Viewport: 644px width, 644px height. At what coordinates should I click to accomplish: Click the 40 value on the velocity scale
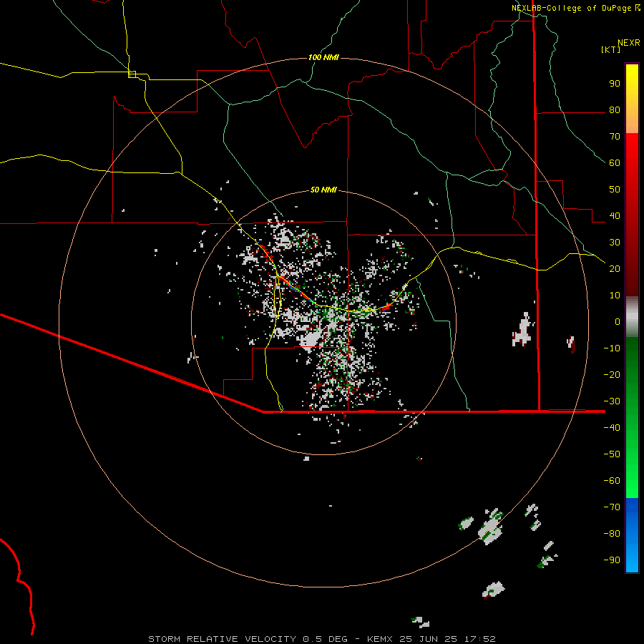[x=615, y=215]
